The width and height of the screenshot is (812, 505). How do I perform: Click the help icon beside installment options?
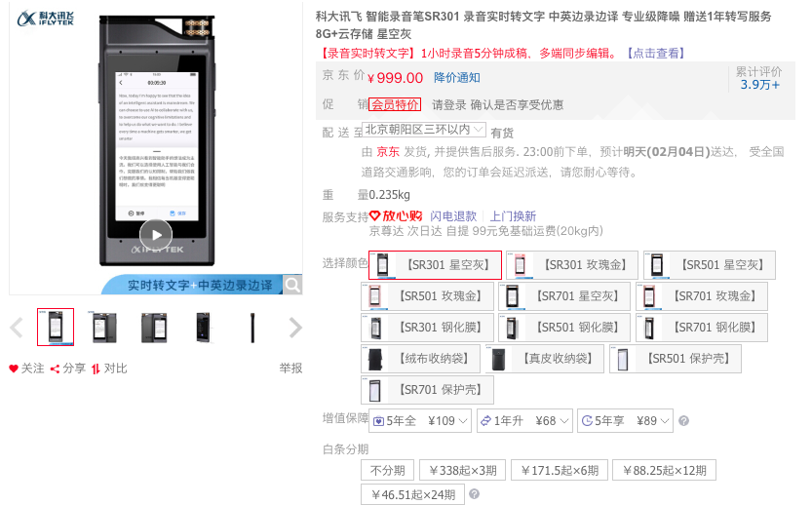(474, 494)
